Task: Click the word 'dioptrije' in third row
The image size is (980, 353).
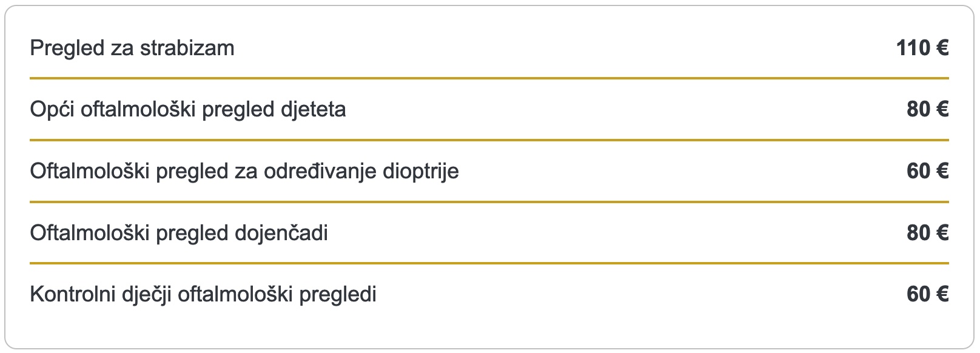Action: (420, 172)
